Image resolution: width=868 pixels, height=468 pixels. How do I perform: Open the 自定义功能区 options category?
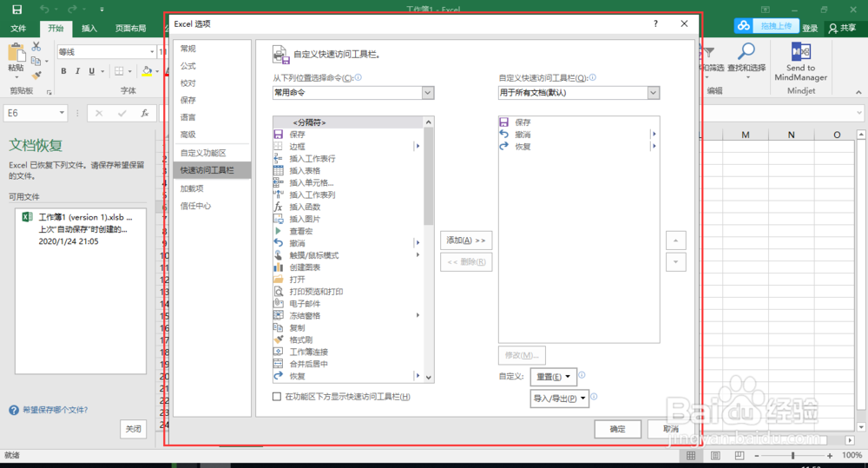click(203, 153)
